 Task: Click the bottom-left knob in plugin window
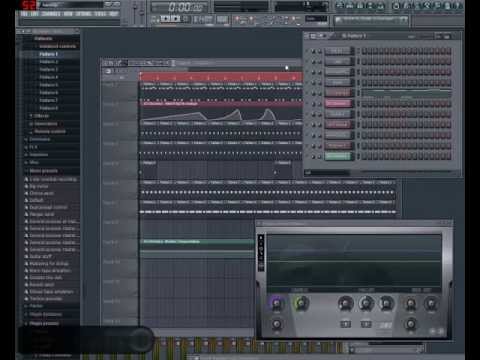276,324
